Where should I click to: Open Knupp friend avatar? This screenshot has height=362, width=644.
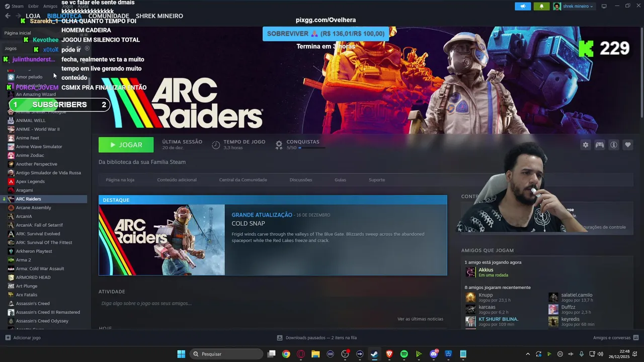pos(470,297)
